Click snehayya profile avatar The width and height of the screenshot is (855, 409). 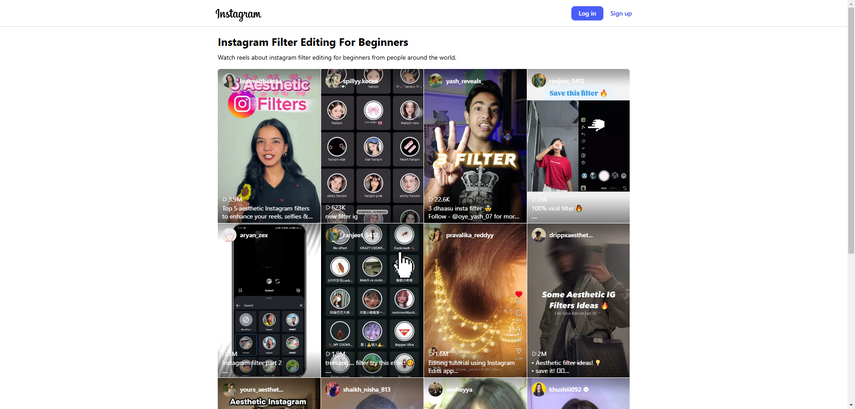(435, 389)
